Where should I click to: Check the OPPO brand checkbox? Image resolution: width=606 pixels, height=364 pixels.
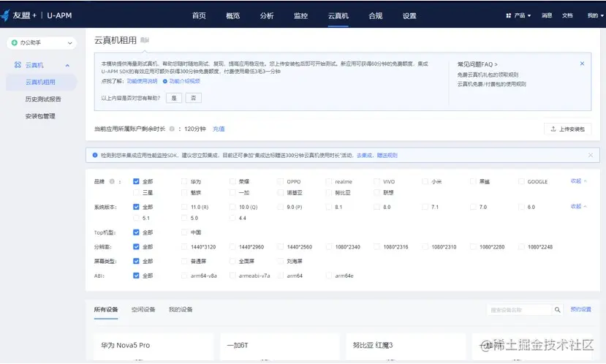(280, 181)
